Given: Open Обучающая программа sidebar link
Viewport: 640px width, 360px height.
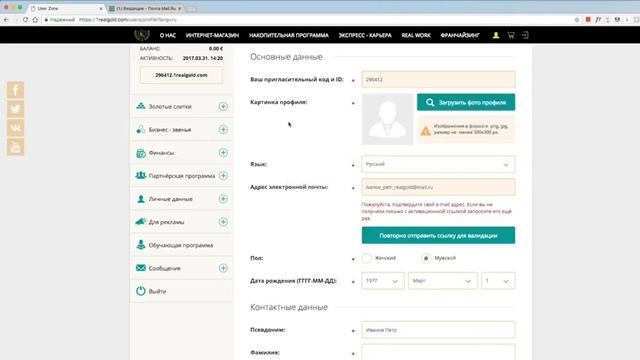Looking at the screenshot, I should (180, 245).
